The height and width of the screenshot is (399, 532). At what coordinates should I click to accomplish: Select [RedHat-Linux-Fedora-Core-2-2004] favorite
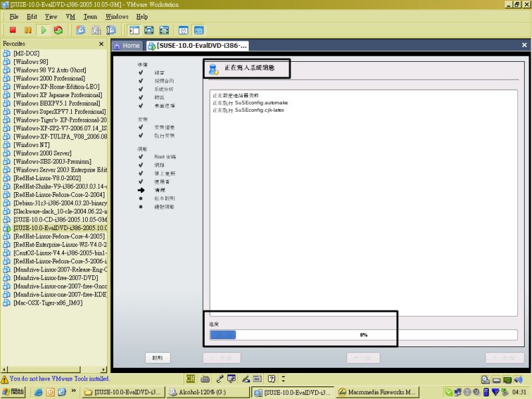tap(59, 195)
